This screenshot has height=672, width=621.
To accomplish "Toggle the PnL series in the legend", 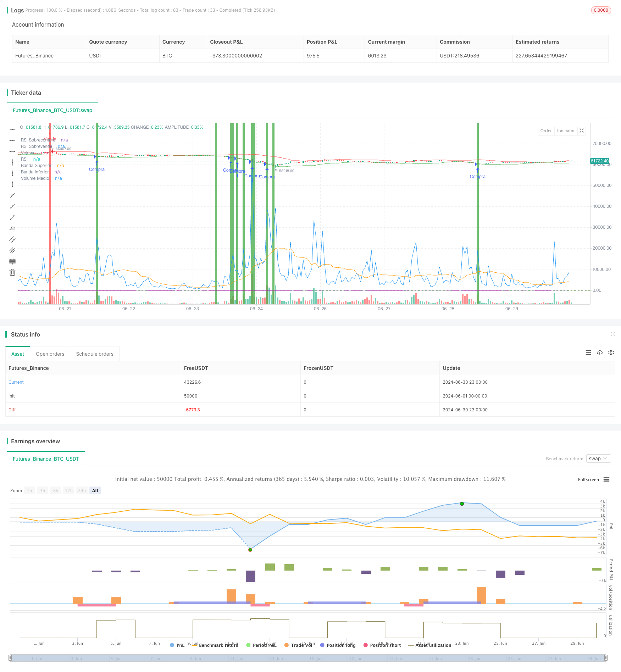I will pos(177,645).
